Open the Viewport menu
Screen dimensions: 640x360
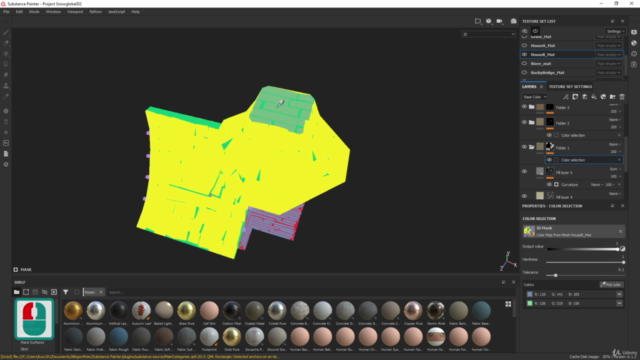click(75, 12)
